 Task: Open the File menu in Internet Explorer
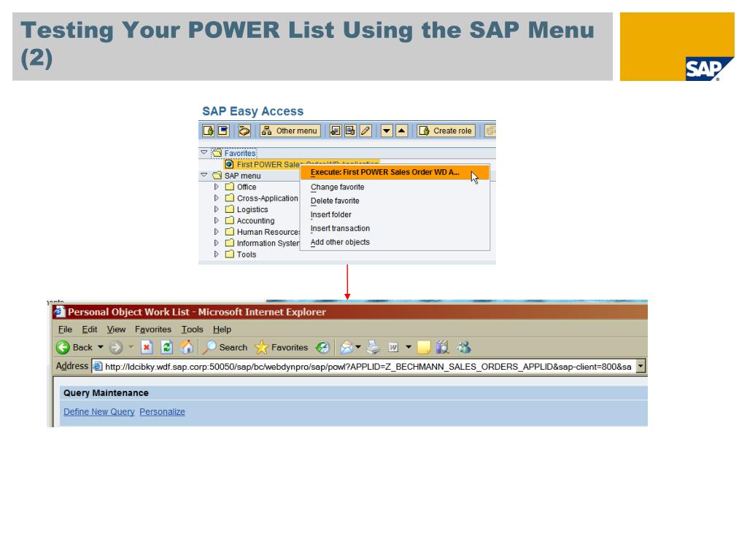65,329
